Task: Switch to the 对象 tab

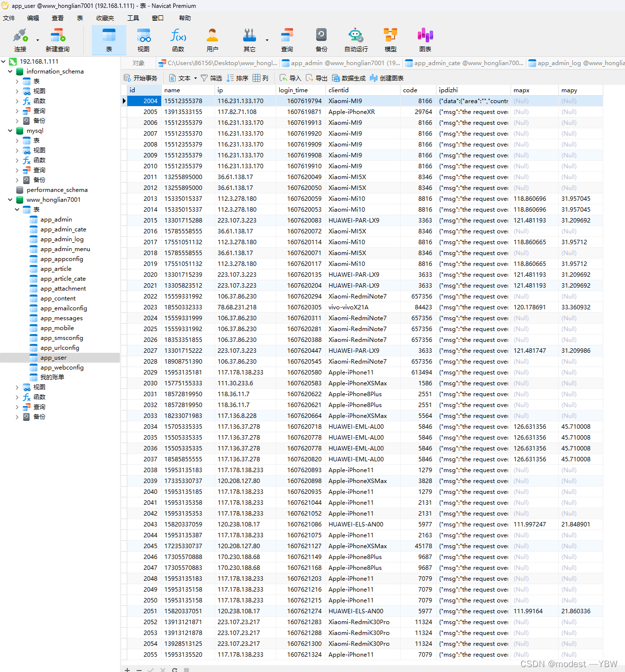Action: (139, 63)
